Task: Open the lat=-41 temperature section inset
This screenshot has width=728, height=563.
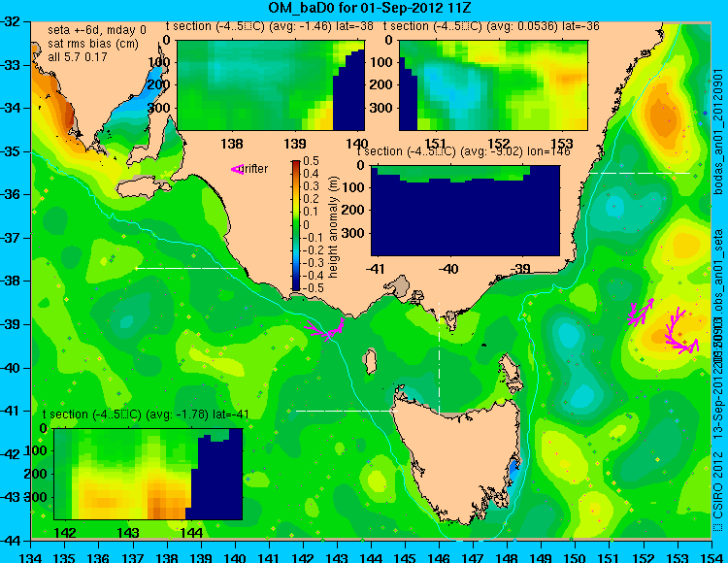Action: 149,474
